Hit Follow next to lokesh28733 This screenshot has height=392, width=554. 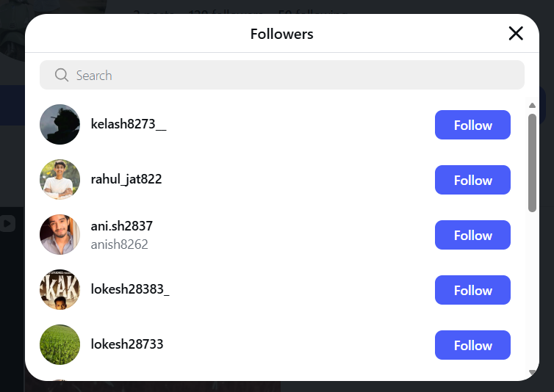pyautogui.click(x=472, y=345)
